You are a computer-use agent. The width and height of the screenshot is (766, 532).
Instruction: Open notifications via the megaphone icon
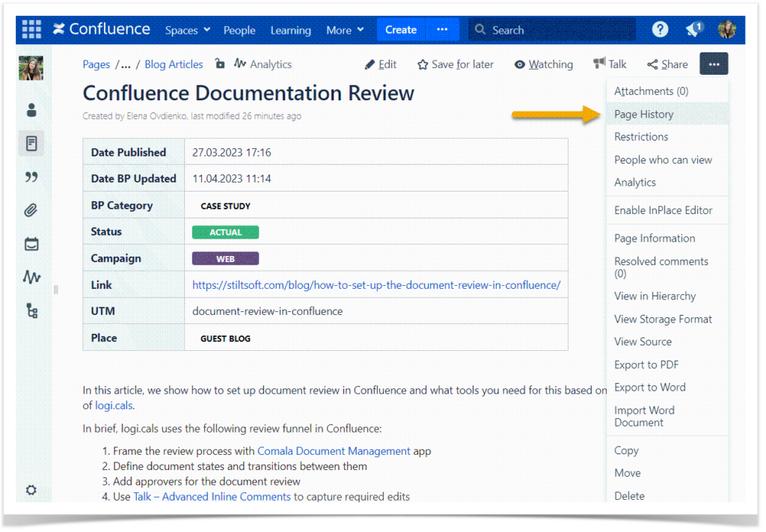click(692, 29)
